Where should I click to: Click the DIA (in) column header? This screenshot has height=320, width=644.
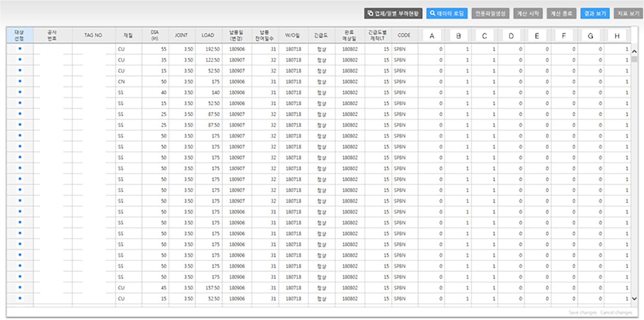(x=155, y=35)
